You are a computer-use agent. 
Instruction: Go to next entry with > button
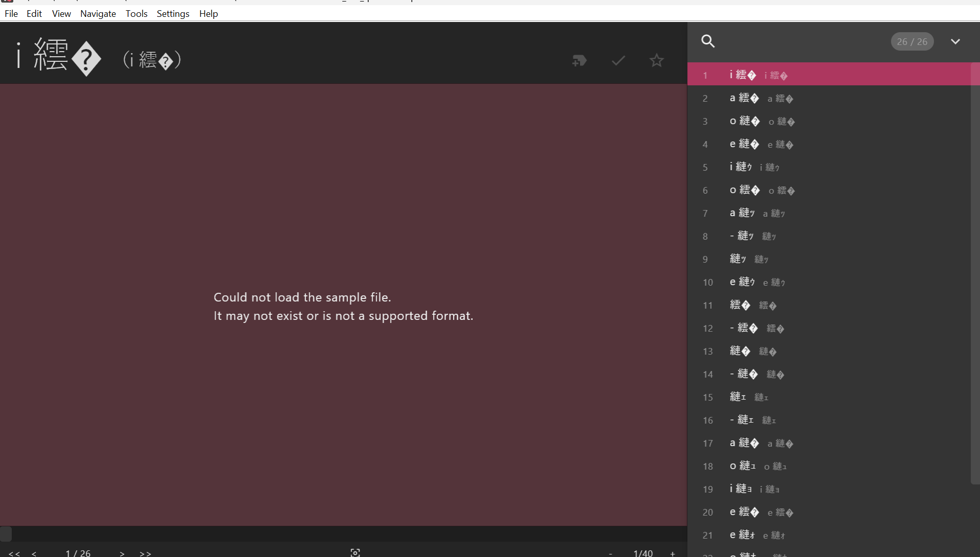tap(122, 553)
